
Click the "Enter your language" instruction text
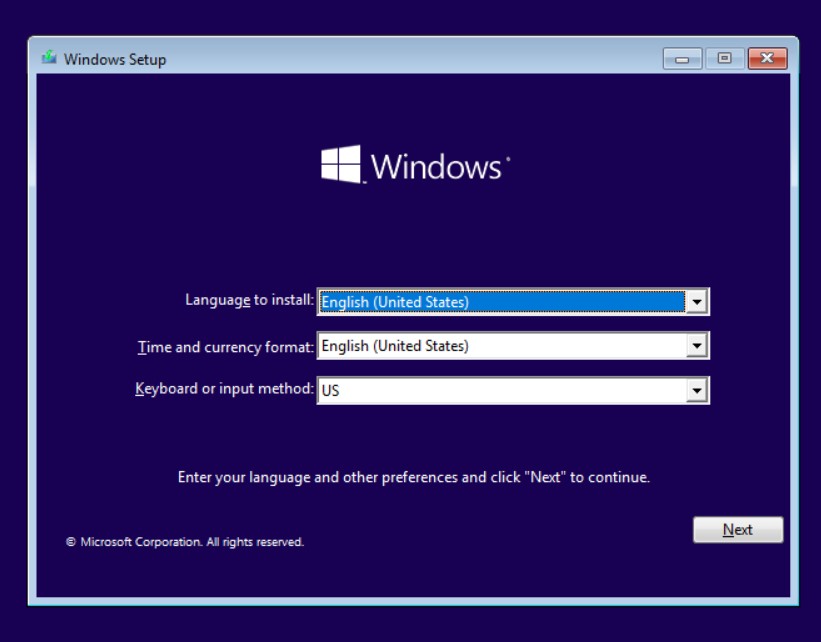click(x=413, y=477)
